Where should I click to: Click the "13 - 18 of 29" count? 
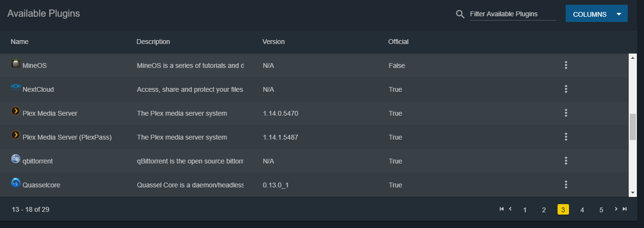[31, 209]
